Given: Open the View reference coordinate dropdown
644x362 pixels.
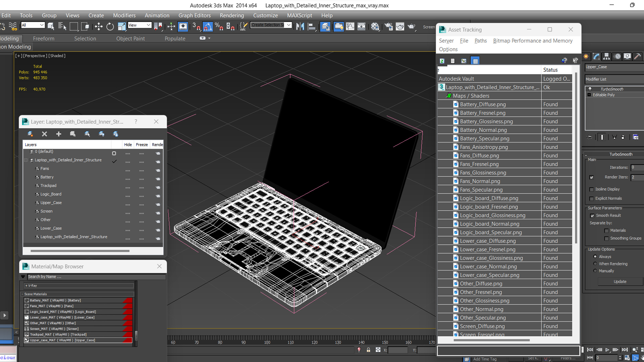Looking at the screenshot, I should coord(140,25).
